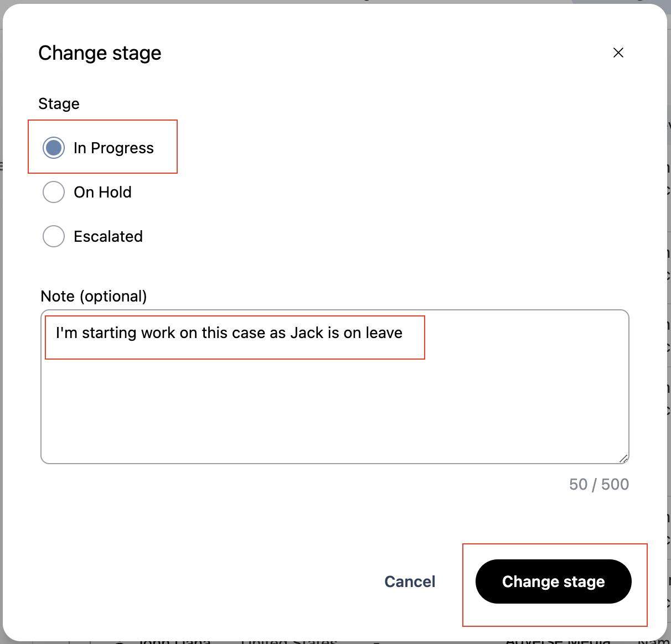Click the "Note (optional)" field label

[94, 297]
